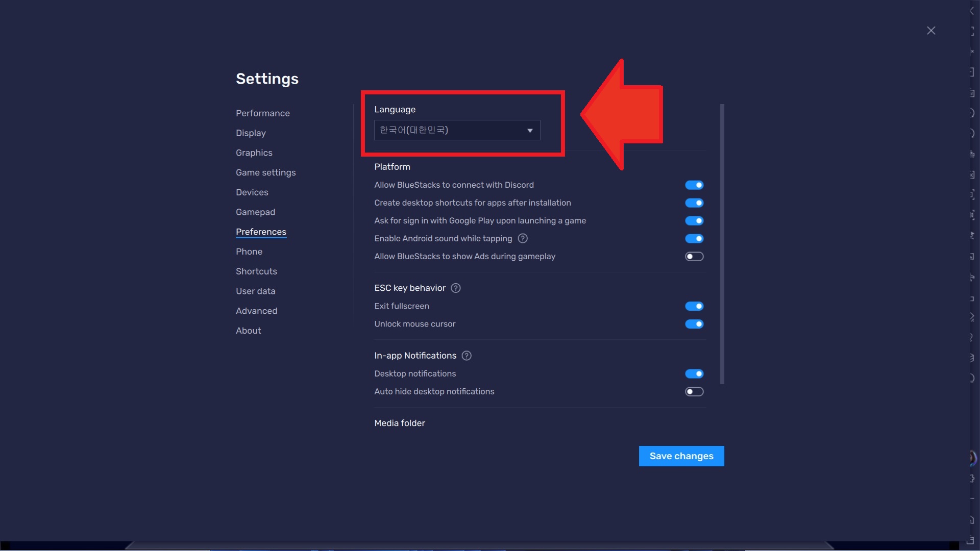Screen dimensions: 980x551
Task: Disable Allow BlueStacks to connect with Discord
Action: pos(694,185)
